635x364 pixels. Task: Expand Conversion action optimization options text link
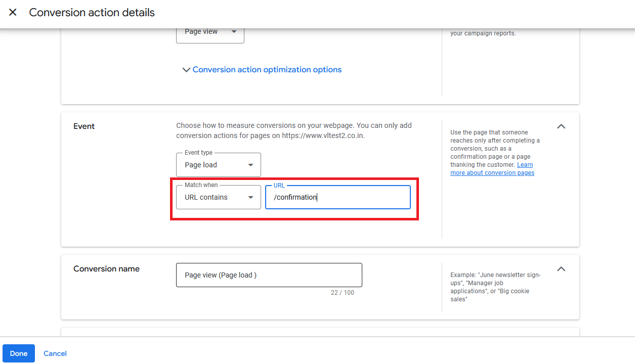coord(267,70)
